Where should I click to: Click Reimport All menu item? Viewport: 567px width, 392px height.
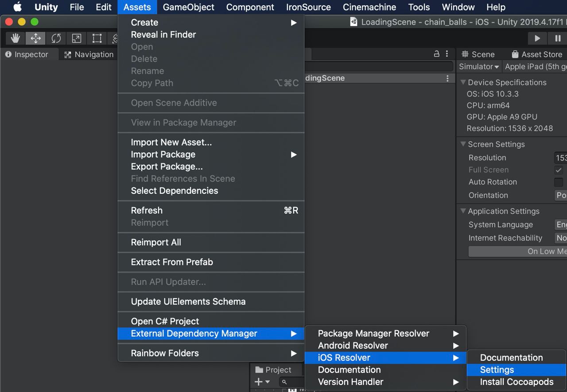(211, 242)
